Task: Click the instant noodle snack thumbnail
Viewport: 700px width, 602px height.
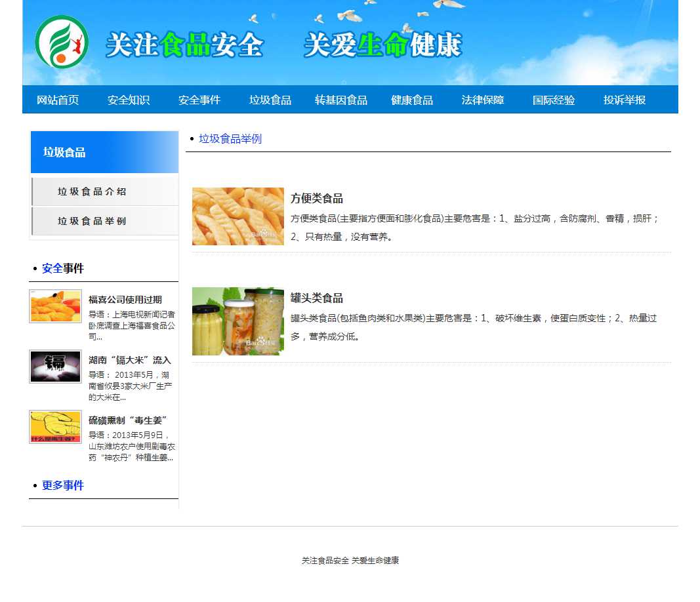Action: 237,216
